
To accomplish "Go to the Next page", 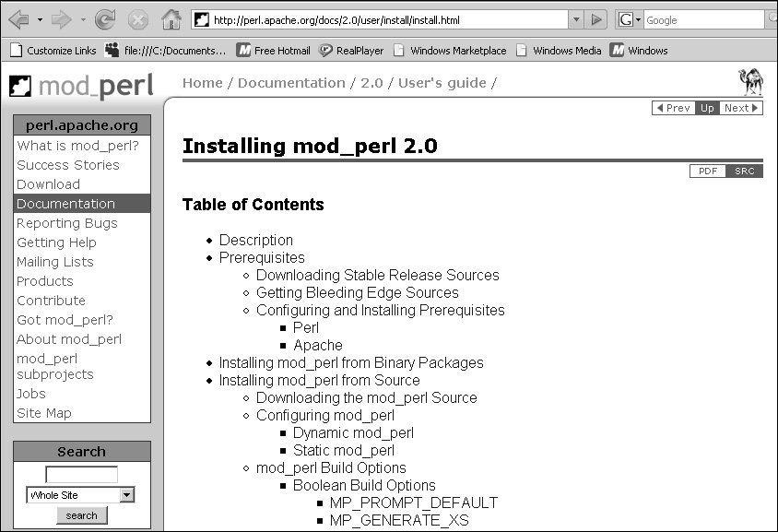I will point(741,108).
